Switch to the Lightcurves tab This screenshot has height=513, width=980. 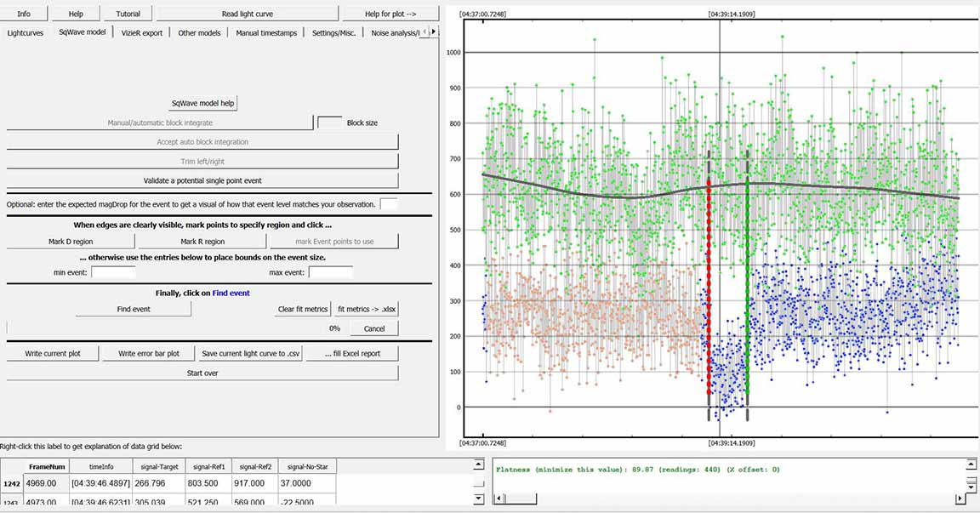pyautogui.click(x=26, y=32)
